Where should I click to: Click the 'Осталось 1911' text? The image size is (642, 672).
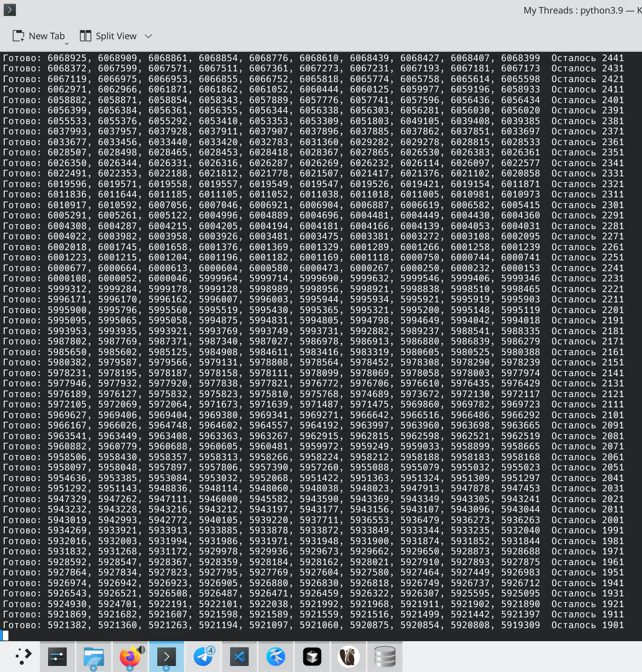tap(587, 614)
